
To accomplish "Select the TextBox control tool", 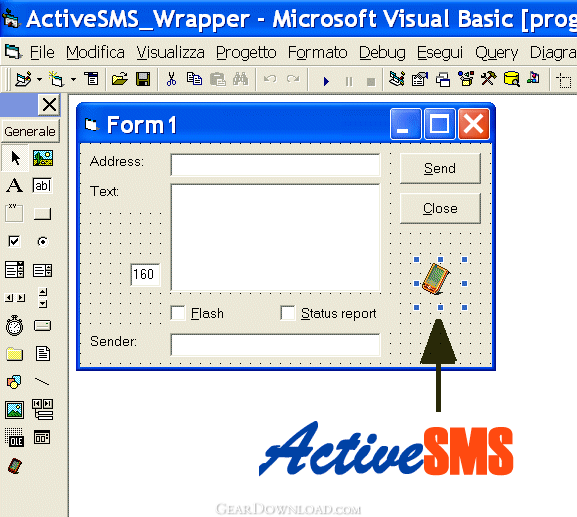I will (x=42, y=185).
